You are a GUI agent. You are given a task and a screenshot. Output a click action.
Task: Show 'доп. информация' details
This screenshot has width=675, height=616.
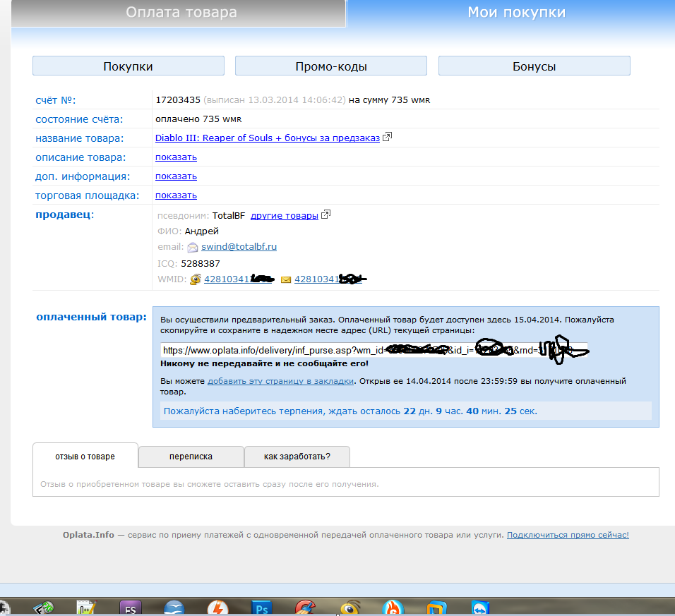pyautogui.click(x=176, y=176)
